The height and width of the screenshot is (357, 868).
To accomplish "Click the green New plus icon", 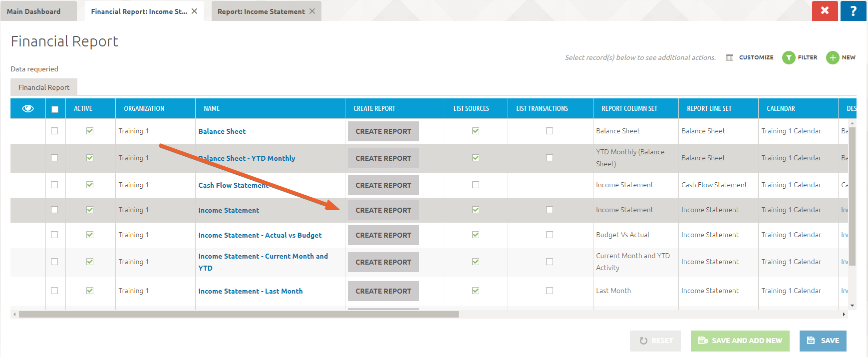I will coord(833,57).
